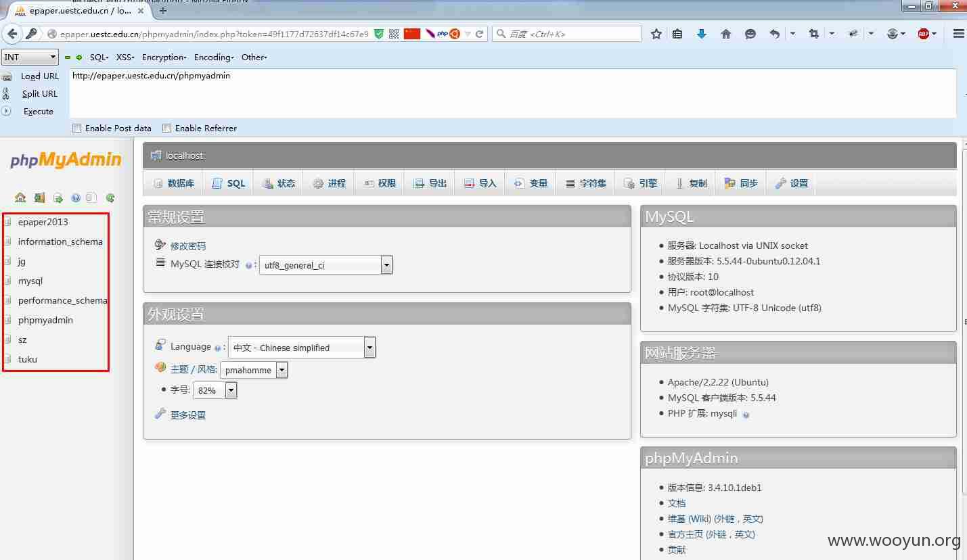967x560 pixels.
Task: Open the query window icon in sidebar
Action: (x=58, y=197)
